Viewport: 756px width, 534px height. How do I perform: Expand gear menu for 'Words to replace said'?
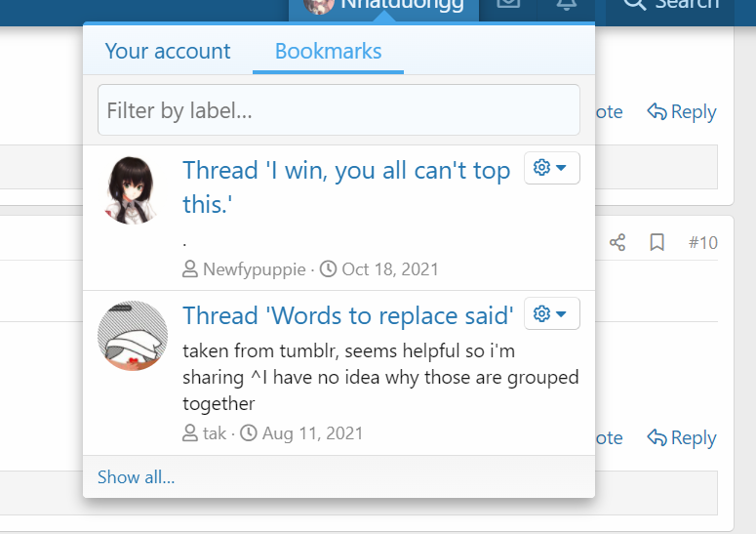coord(551,313)
